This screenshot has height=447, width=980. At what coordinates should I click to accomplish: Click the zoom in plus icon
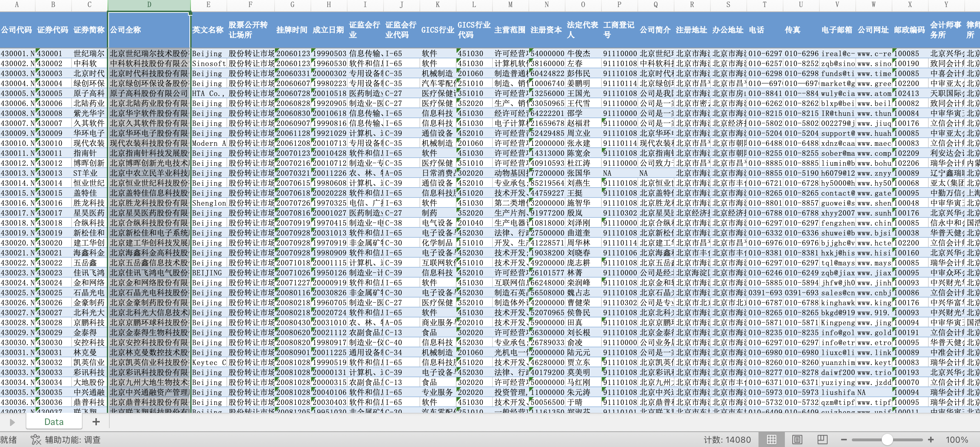point(931,440)
